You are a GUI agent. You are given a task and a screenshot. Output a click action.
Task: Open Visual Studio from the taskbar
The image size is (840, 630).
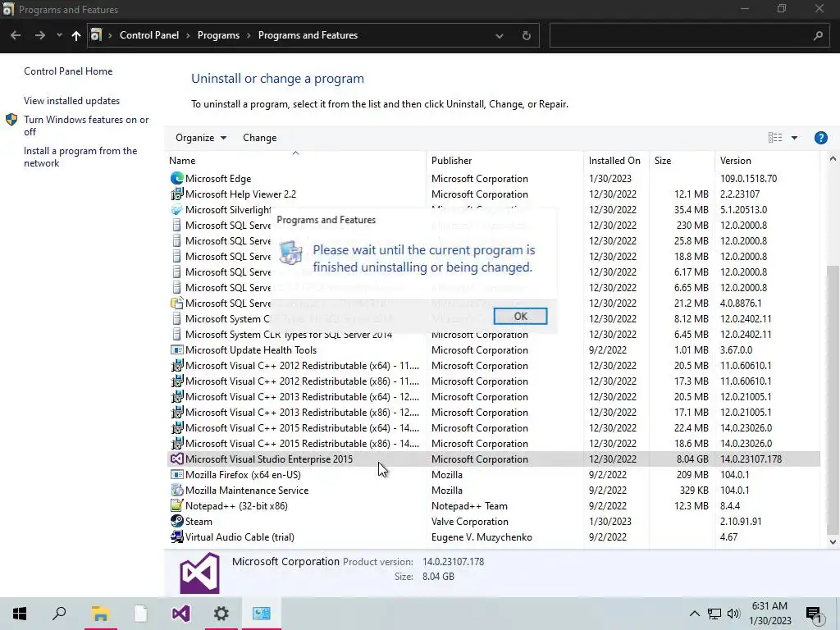coord(180,614)
